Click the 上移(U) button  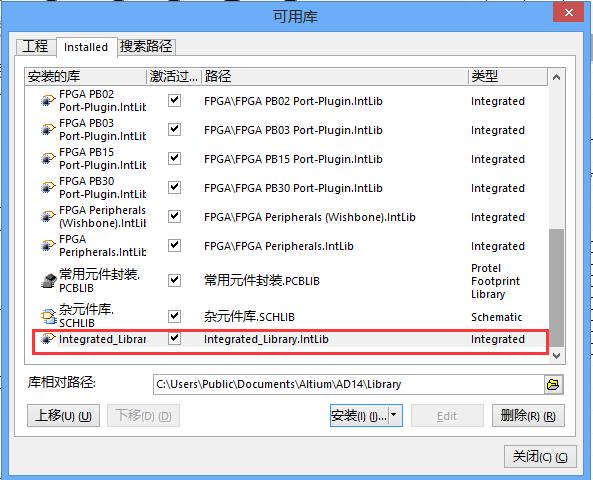pyautogui.click(x=64, y=416)
